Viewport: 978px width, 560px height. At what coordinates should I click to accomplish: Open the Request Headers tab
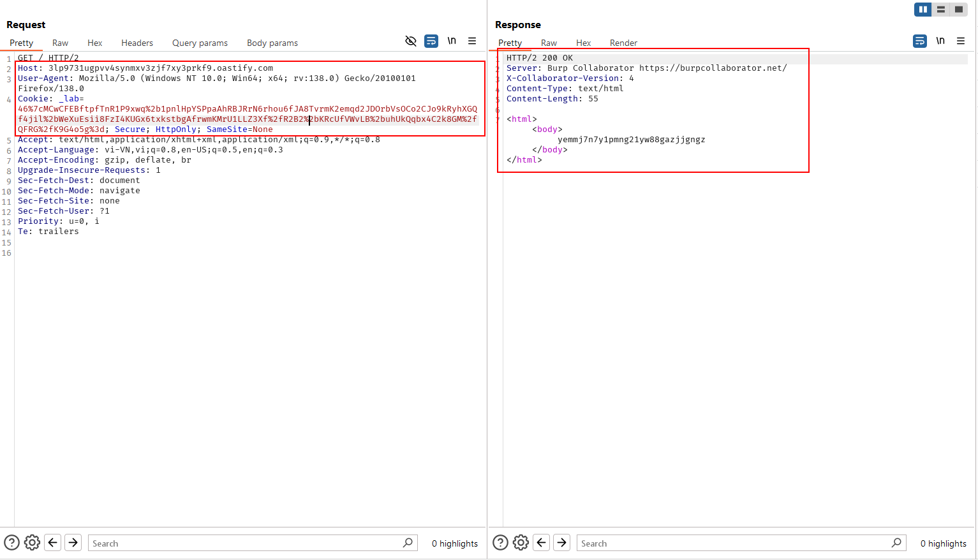[137, 43]
